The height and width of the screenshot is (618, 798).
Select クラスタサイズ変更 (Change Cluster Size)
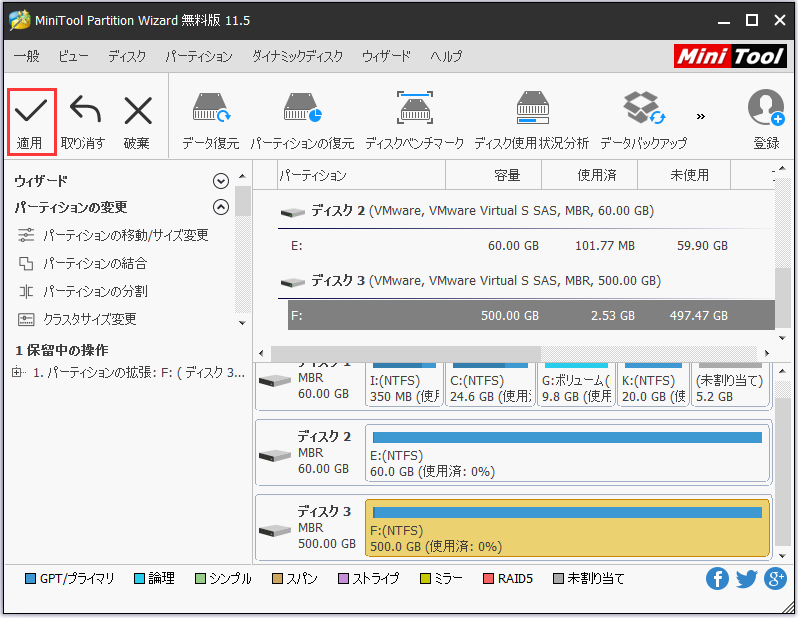pos(77,319)
